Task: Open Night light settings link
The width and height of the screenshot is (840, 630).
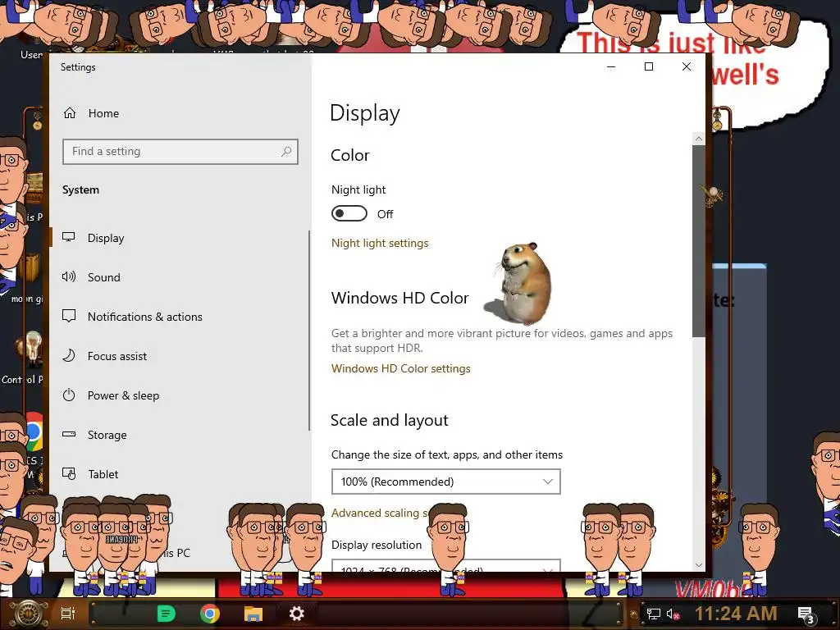Action: [380, 243]
